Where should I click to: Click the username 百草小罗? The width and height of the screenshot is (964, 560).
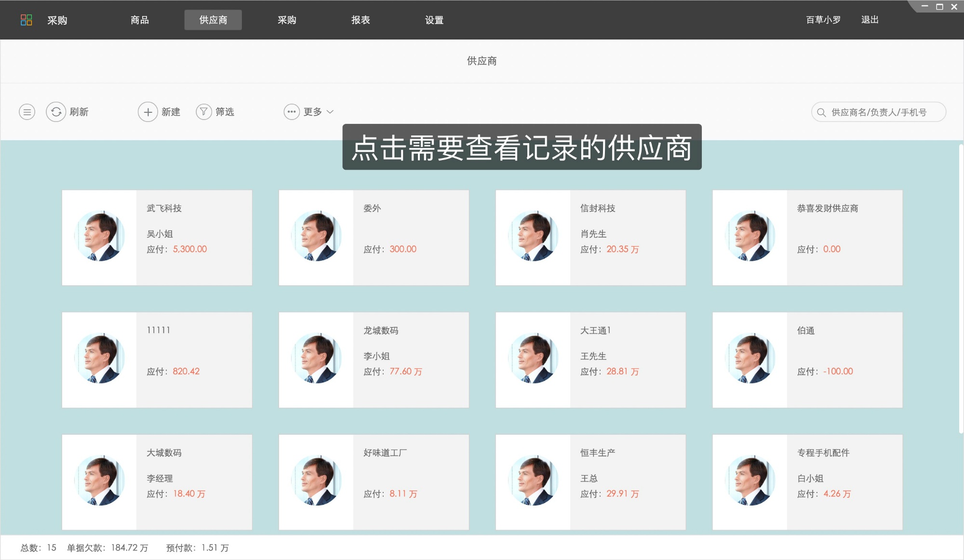(822, 20)
